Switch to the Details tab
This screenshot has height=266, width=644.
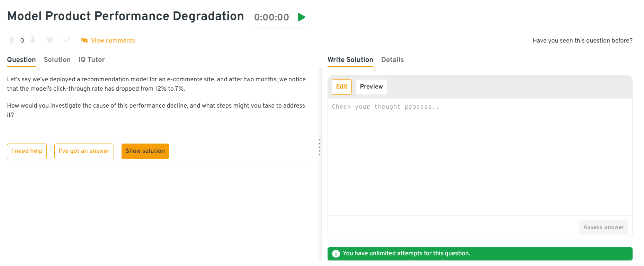click(x=392, y=59)
